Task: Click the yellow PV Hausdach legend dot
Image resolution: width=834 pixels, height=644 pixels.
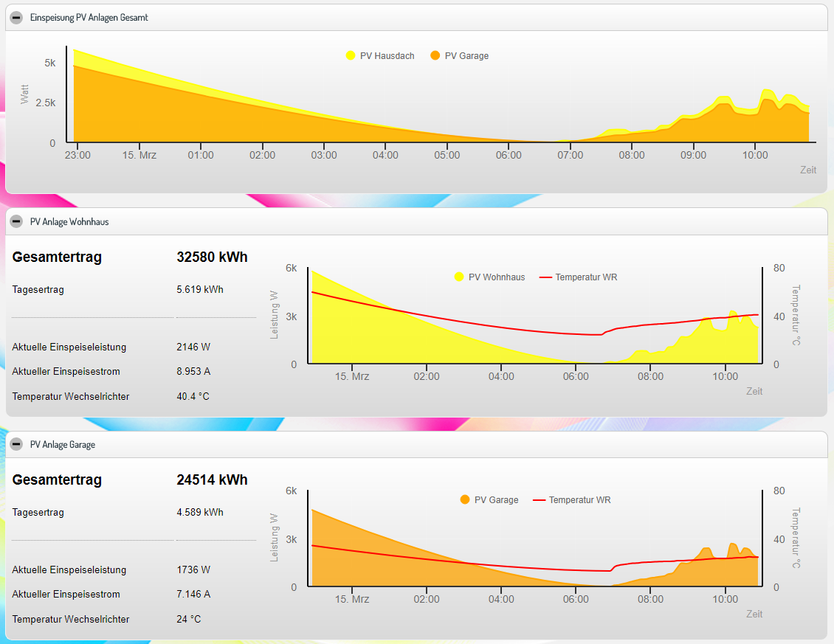Action: tap(351, 55)
